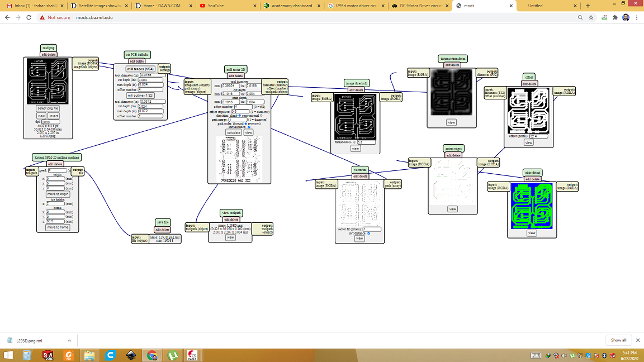Click Not secure warning icon
The height and width of the screenshot is (362, 644).
(x=42, y=18)
